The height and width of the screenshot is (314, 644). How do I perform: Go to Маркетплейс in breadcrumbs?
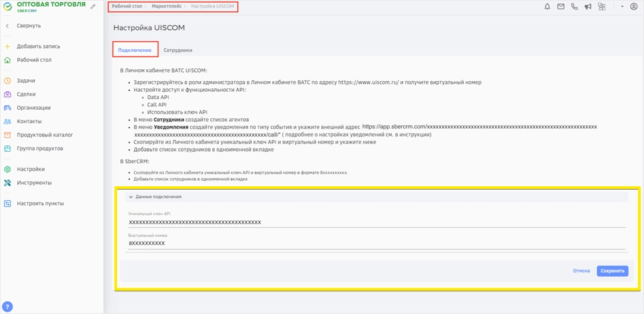(166, 7)
